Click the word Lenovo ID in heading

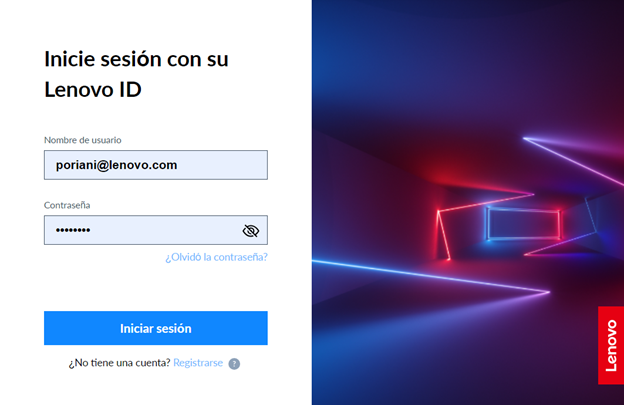click(93, 90)
